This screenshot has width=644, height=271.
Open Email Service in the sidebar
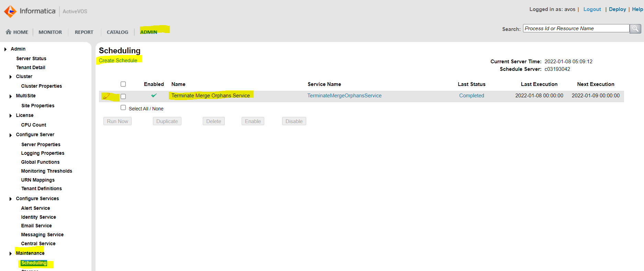(x=36, y=226)
